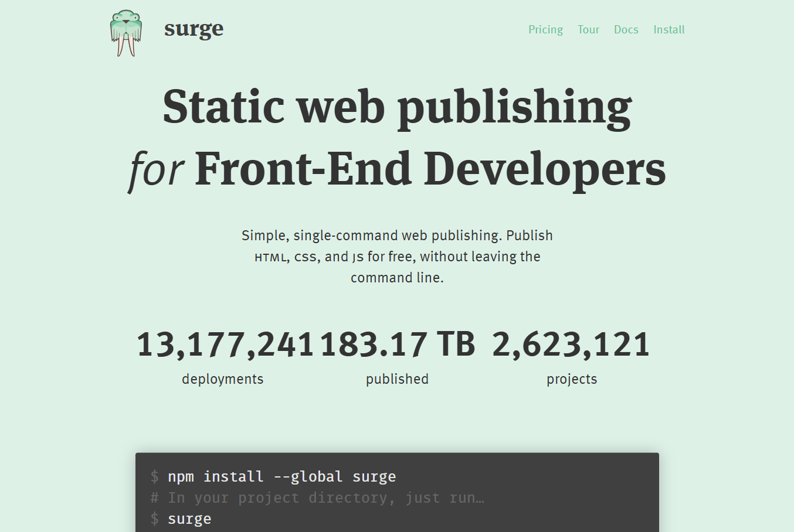This screenshot has width=794, height=532.
Task: Click the 2,623,121 projects number
Action: [x=571, y=344]
